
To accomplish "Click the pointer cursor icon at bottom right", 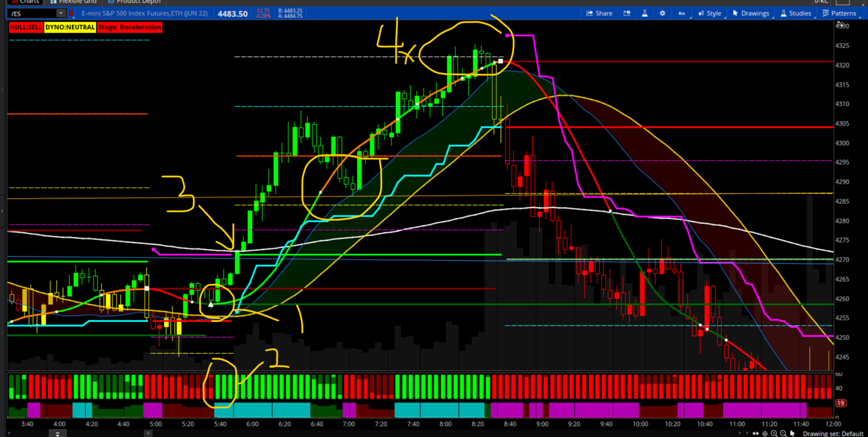I will coord(792,434).
